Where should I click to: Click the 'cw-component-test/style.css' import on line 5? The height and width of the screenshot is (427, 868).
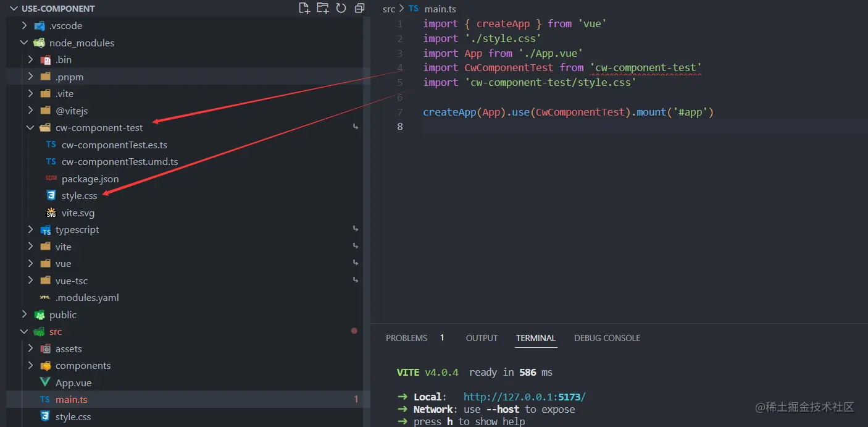point(550,82)
